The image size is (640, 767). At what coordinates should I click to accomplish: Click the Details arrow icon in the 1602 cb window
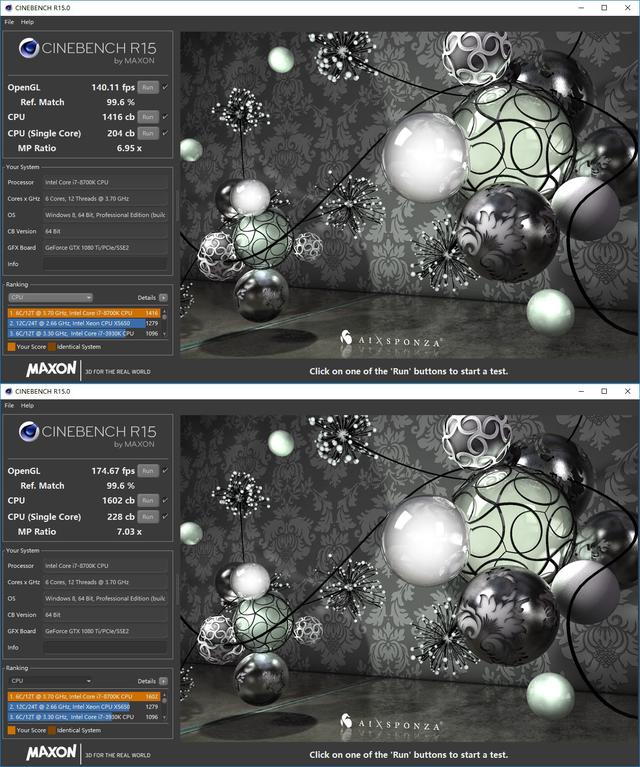pyautogui.click(x=163, y=681)
